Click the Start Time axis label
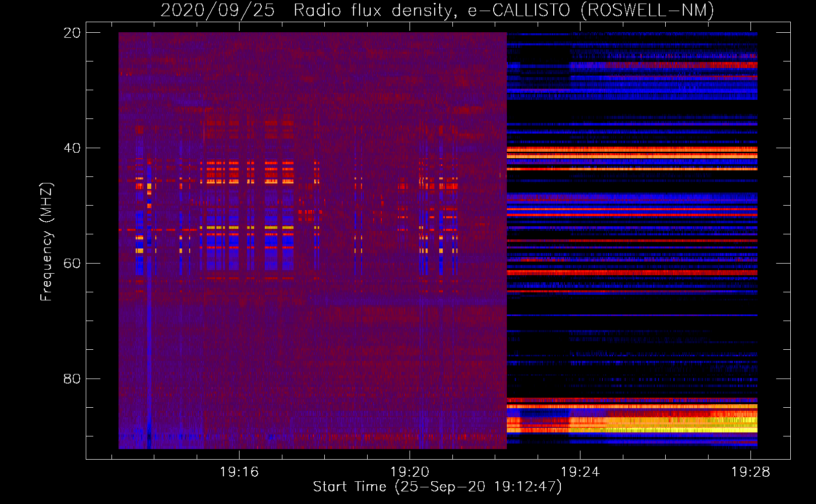This screenshot has width=816, height=504. [437, 487]
